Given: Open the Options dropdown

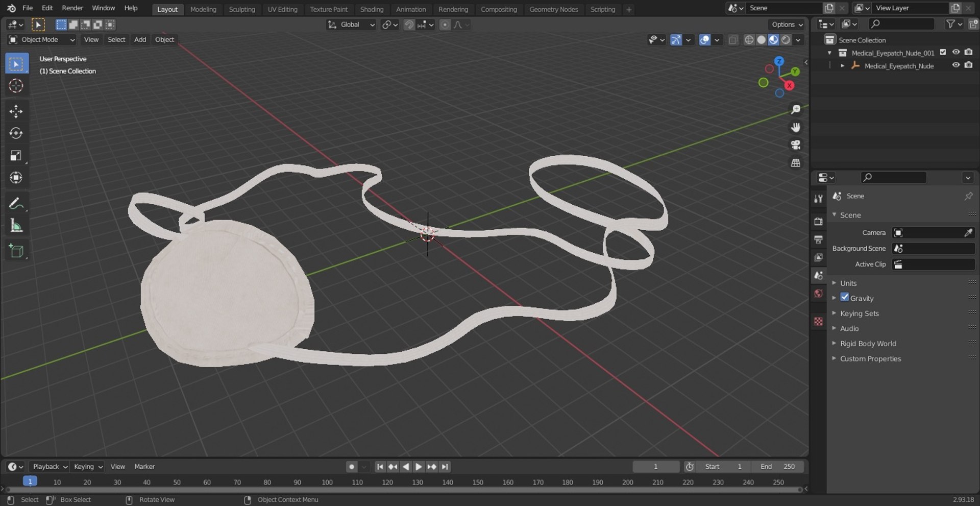Looking at the screenshot, I should coord(787,25).
